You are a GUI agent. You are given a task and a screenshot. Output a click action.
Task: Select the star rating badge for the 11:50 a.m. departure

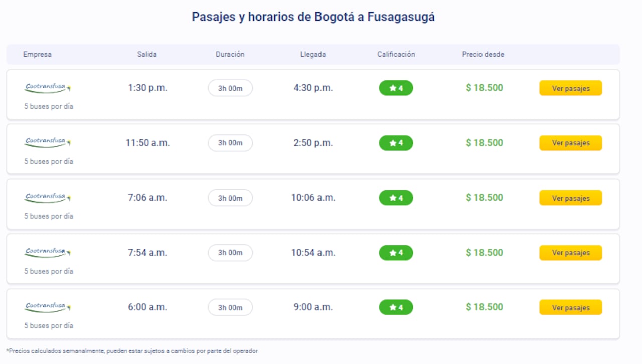point(396,143)
